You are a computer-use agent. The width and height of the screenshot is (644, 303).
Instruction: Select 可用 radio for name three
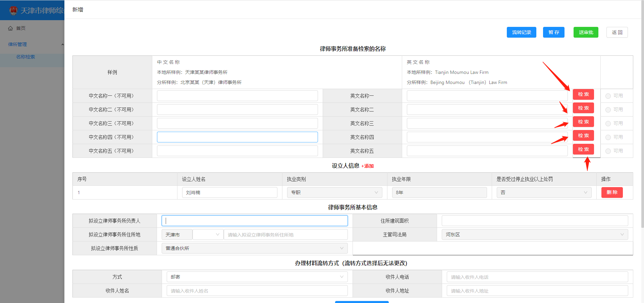(608, 124)
